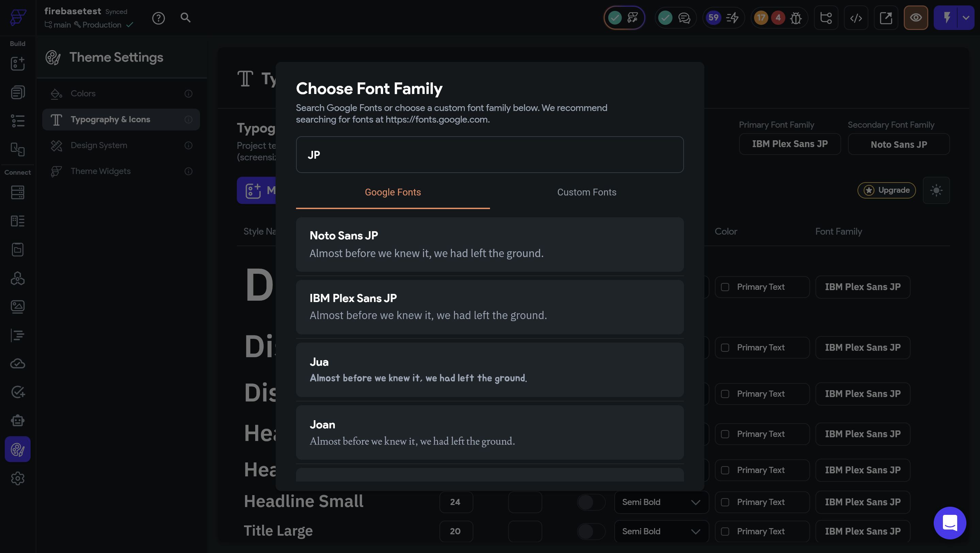Toggle Headline Small switch

tap(591, 502)
